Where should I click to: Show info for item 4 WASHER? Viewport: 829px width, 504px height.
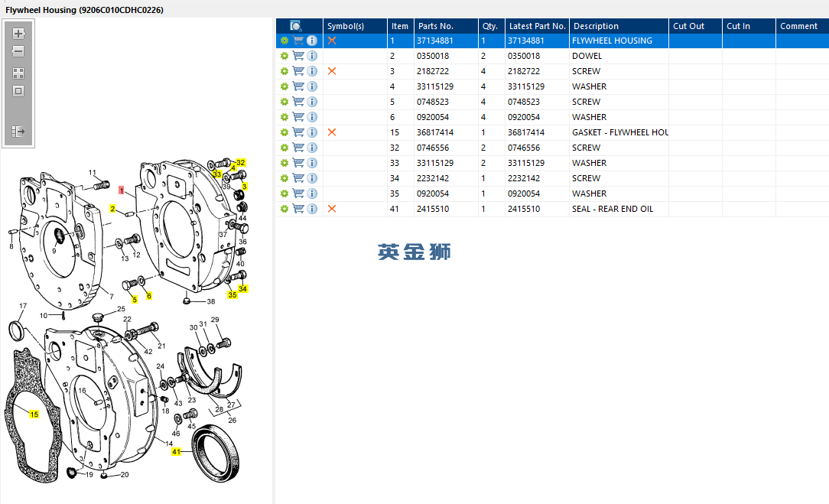coord(312,86)
